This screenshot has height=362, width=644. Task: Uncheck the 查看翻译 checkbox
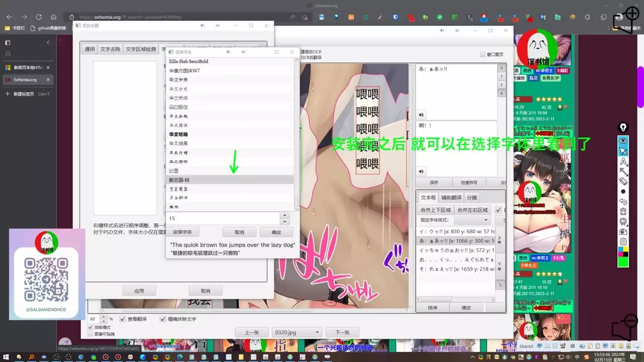coord(123,319)
